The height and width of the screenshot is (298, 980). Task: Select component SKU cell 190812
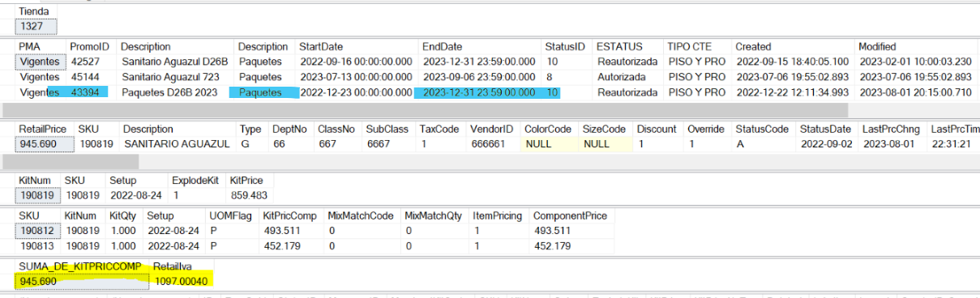[x=38, y=230]
